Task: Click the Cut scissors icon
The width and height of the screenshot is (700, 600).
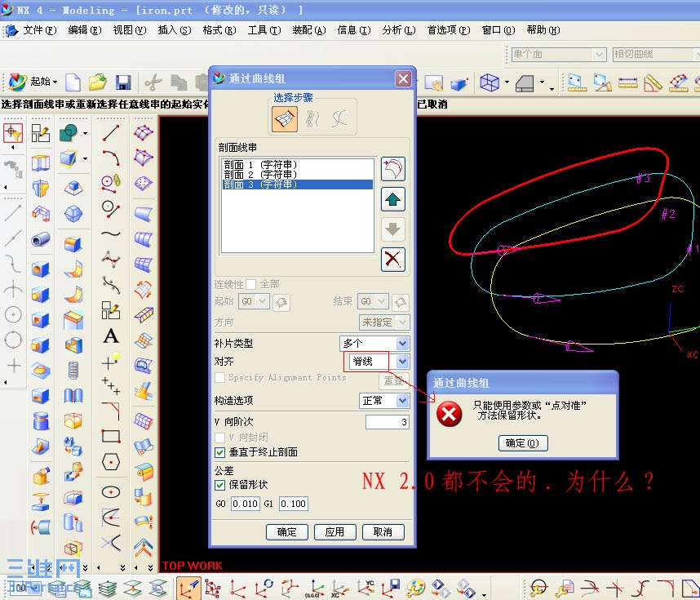Action: (153, 82)
